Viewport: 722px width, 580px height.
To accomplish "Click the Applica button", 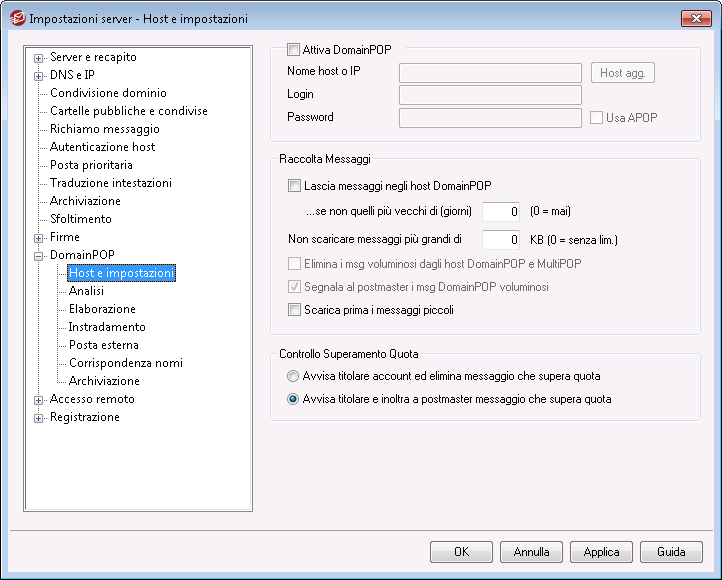I will click(601, 551).
